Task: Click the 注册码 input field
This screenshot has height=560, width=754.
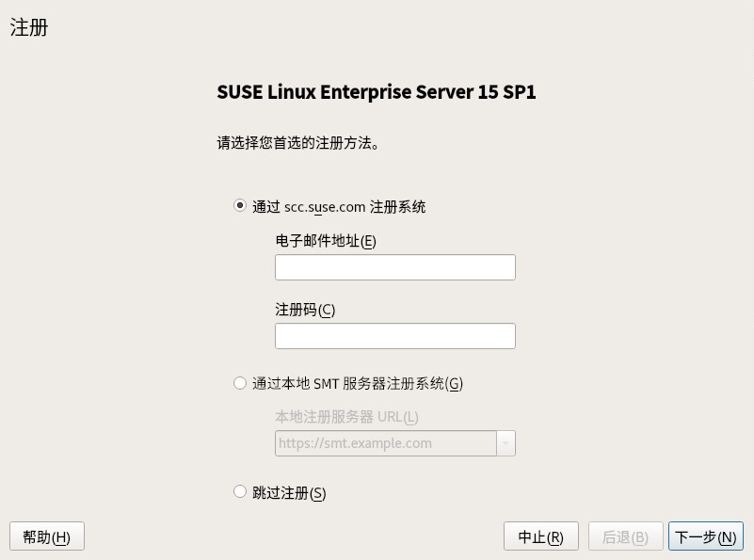Action: [x=394, y=335]
